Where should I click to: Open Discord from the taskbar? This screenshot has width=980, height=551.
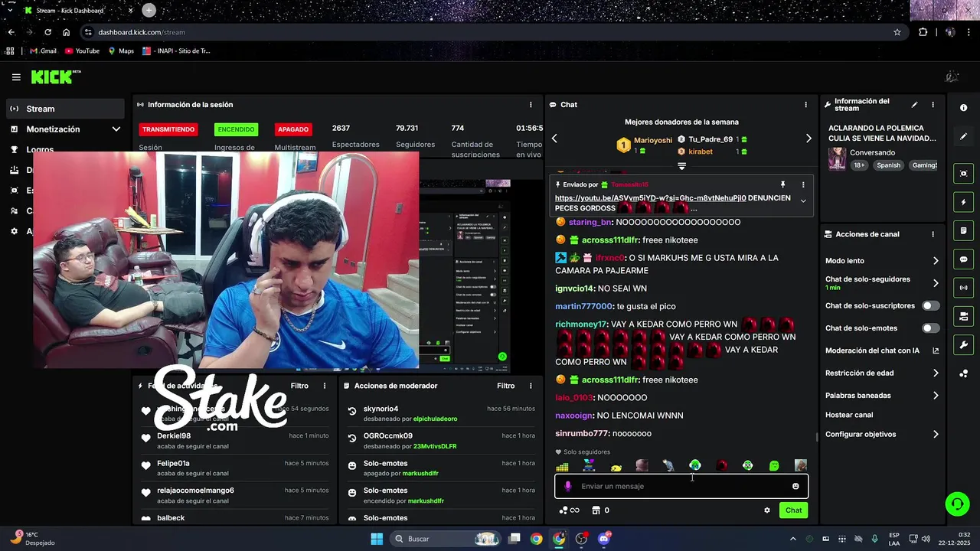[x=604, y=539]
